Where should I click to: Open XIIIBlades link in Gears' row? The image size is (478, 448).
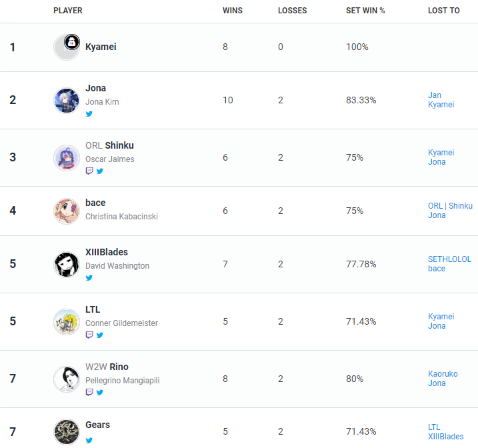click(446, 437)
